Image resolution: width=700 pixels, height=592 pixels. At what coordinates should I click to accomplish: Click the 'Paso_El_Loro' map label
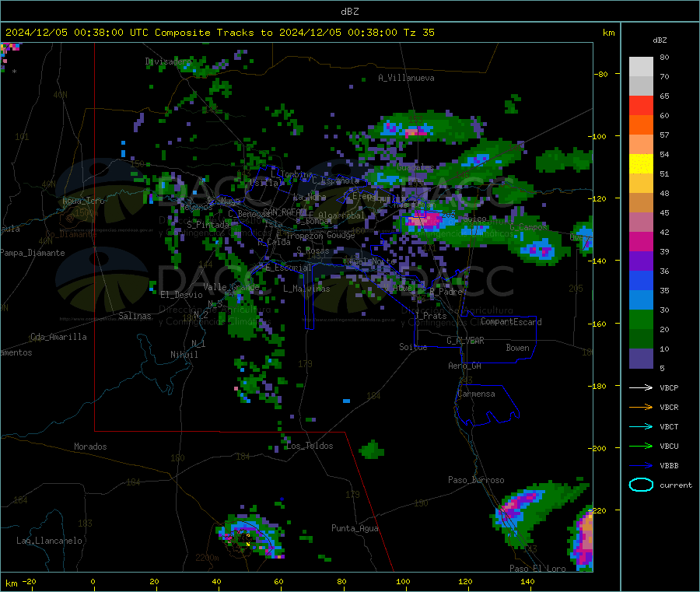[x=537, y=569]
